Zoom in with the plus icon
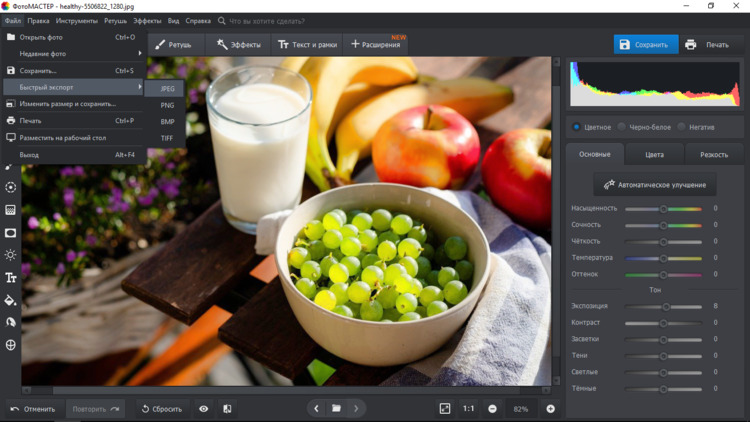The width and height of the screenshot is (750, 422). [550, 409]
